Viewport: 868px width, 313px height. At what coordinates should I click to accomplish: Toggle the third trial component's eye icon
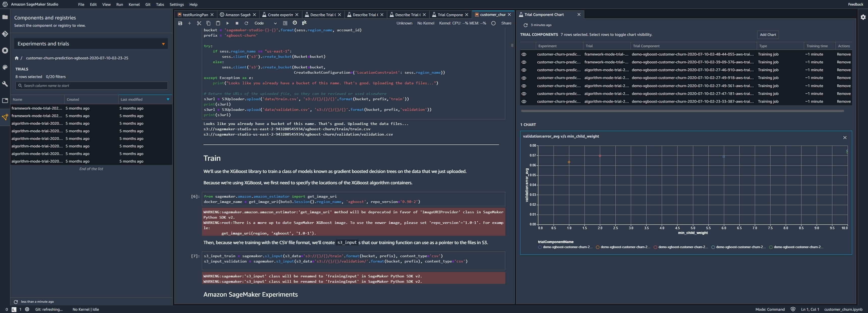click(x=524, y=70)
